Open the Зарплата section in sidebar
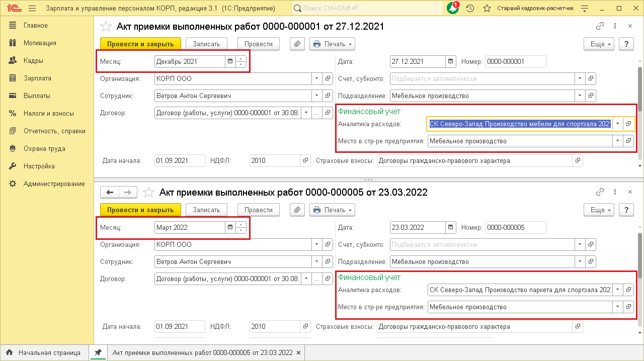Viewport: 644px width, 361px height. (x=37, y=78)
